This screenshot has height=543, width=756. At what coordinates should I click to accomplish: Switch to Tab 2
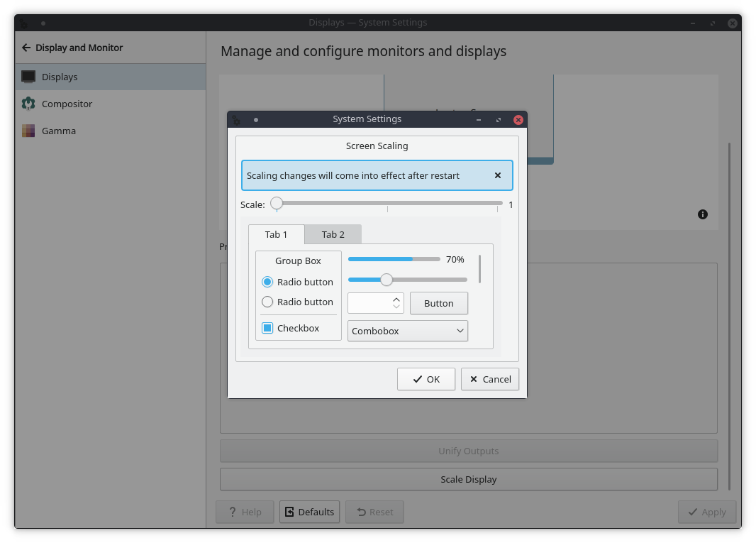333,234
